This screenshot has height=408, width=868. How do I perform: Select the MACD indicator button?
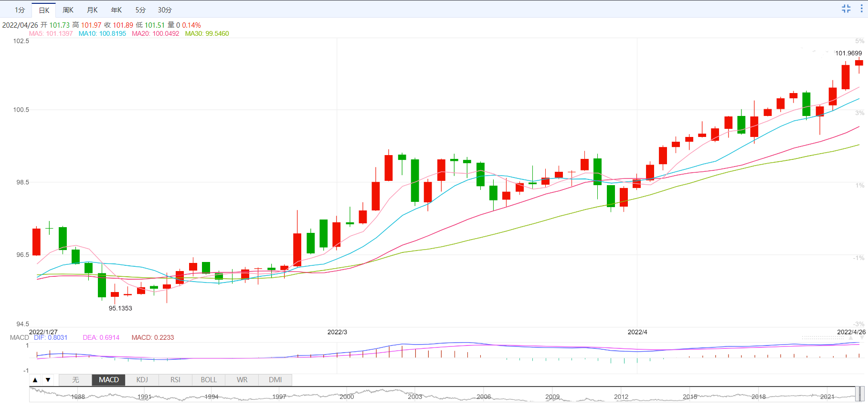(x=109, y=380)
